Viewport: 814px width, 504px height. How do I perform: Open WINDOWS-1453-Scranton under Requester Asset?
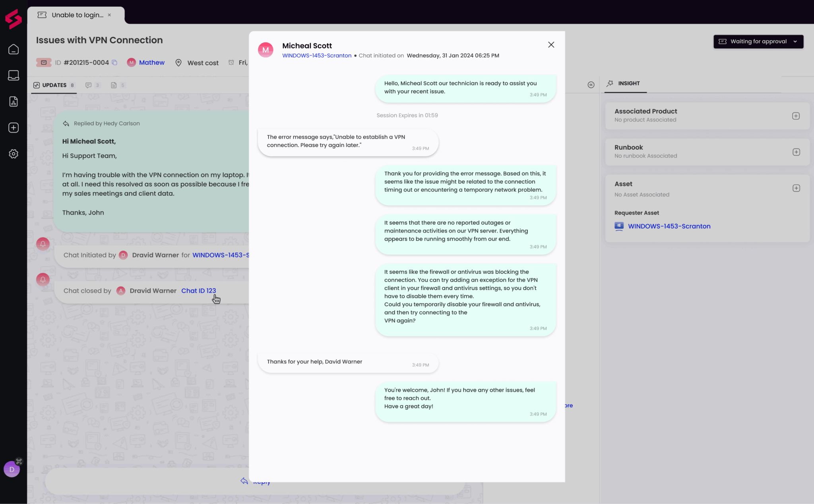coord(669,226)
